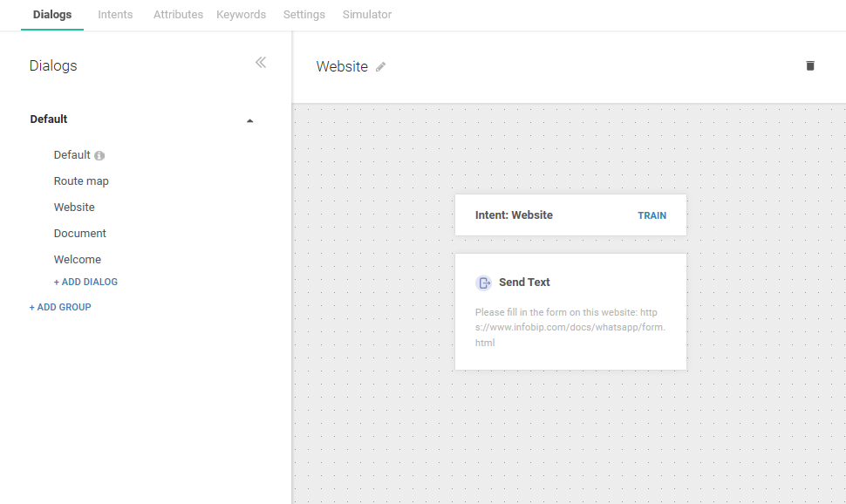
Task: Collapse the Dialogs sidebar panel
Action: 260,63
